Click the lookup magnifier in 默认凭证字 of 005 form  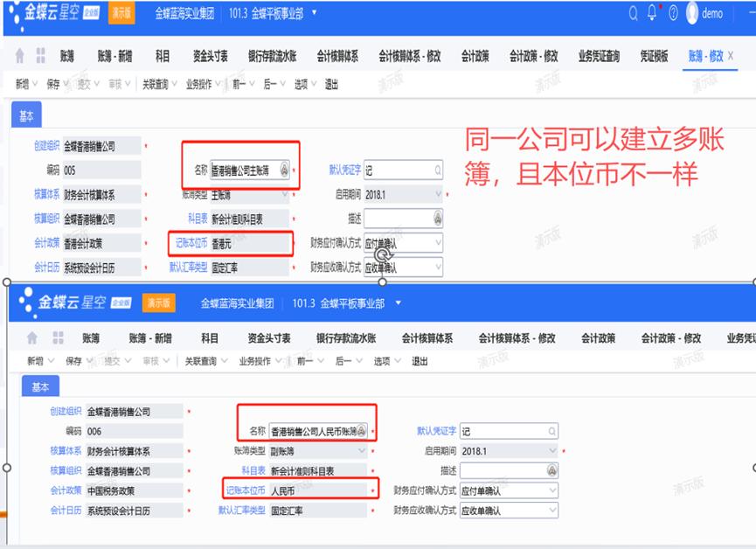click(437, 170)
